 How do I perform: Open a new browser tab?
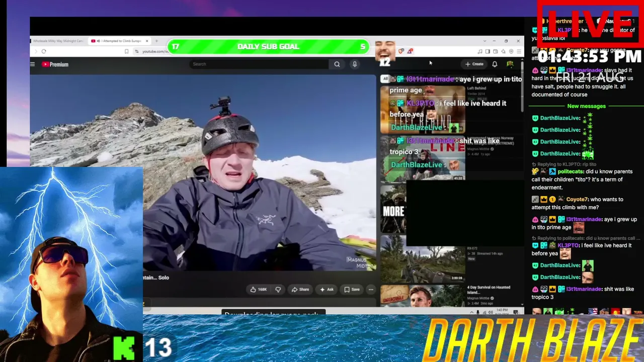(x=156, y=41)
